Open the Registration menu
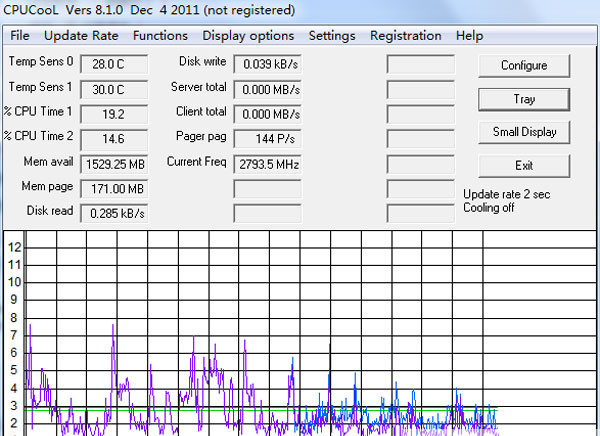This screenshot has height=436, width=600. tap(405, 35)
